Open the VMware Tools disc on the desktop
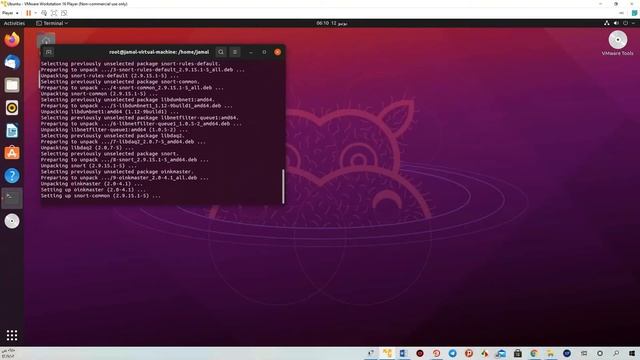The width and height of the screenshot is (640, 360). [618, 43]
